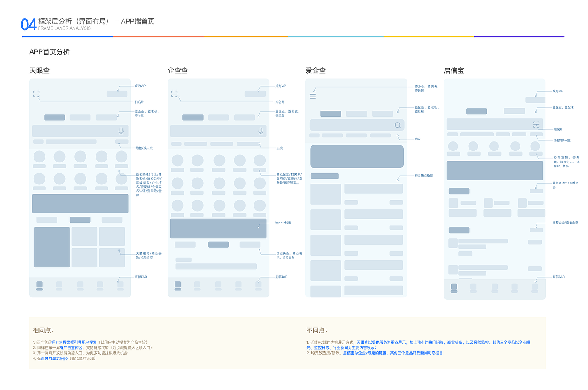Tap the scan-card icon in the 企查查 wireframe
This screenshot has height=390, width=588.
pyautogui.click(x=175, y=94)
